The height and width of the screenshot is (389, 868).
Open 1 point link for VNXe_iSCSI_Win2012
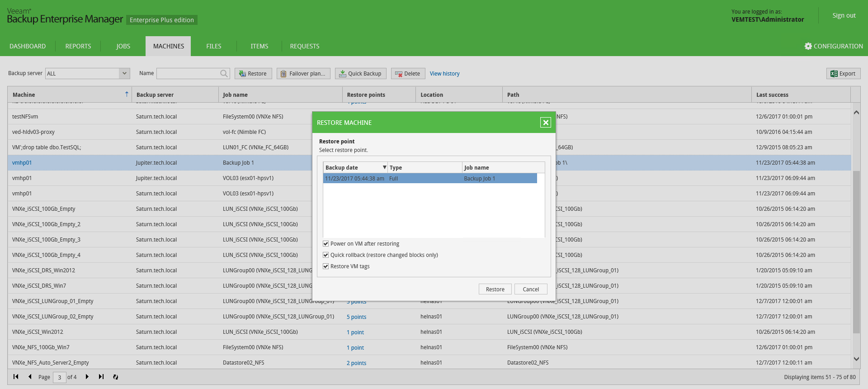tap(355, 332)
